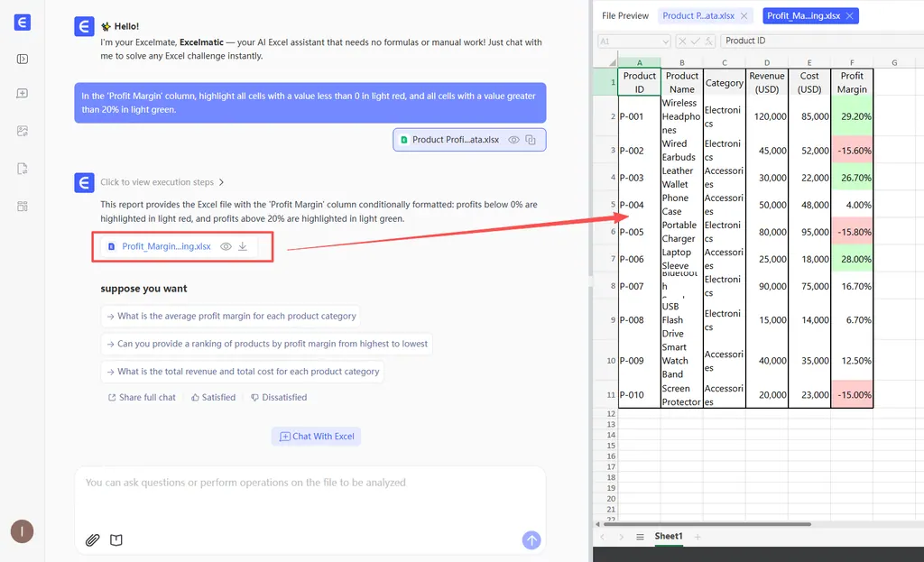Screen dimensions: 924x562
Task: Download the Profit_Margin result file
Action: tap(243, 246)
